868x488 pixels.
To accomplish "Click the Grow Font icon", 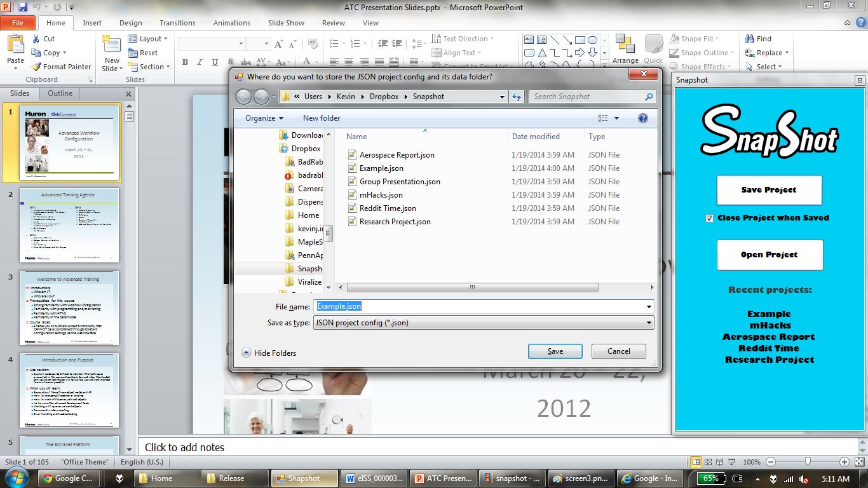I will pos(279,44).
